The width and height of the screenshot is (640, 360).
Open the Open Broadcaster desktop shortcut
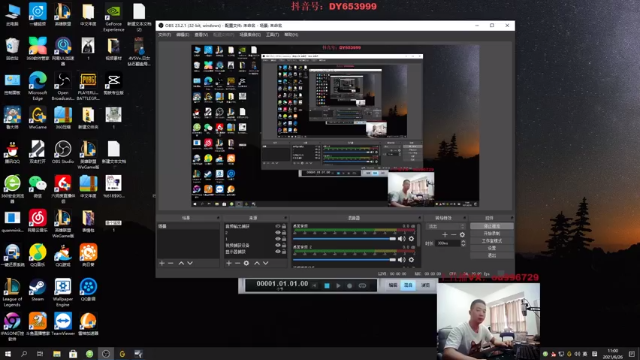63,86
